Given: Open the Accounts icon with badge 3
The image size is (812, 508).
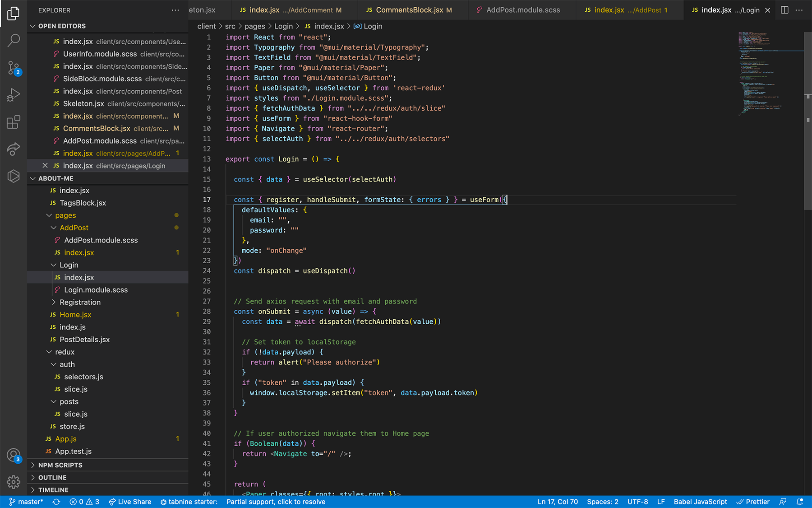Looking at the screenshot, I should pyautogui.click(x=14, y=455).
